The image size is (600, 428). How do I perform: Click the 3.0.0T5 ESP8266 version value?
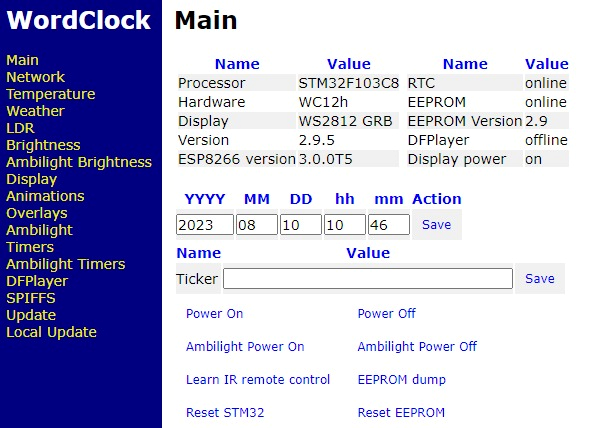(325, 159)
